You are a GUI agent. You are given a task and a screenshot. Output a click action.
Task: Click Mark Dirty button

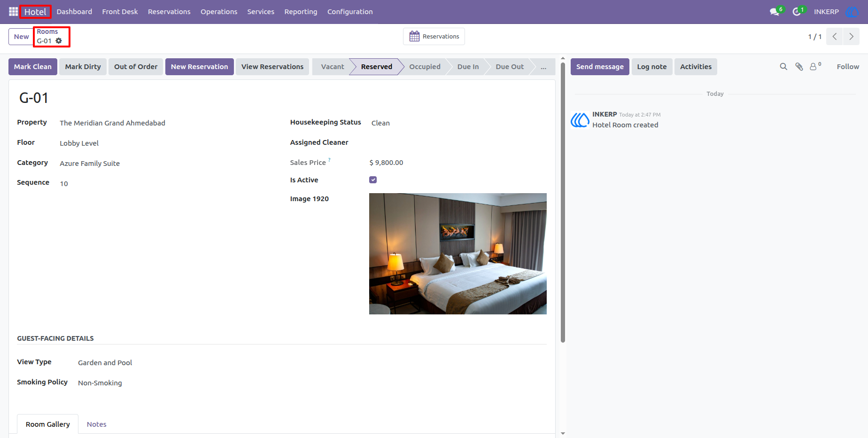click(83, 67)
